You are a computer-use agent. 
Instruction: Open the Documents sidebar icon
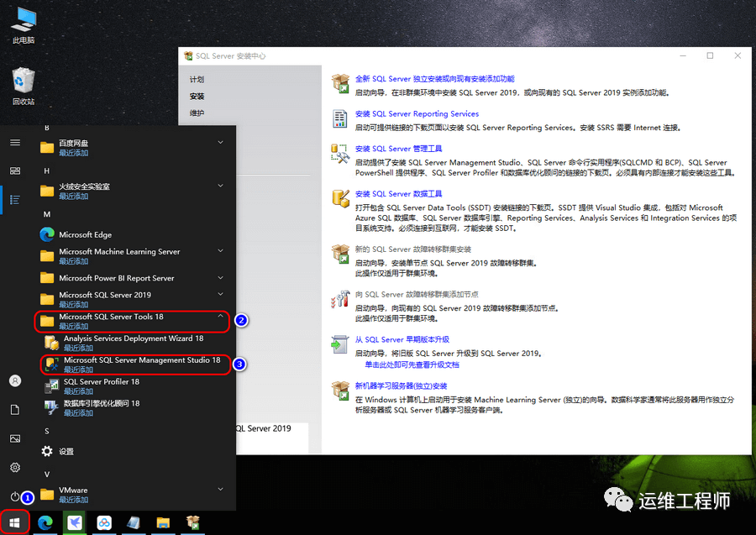[15, 410]
